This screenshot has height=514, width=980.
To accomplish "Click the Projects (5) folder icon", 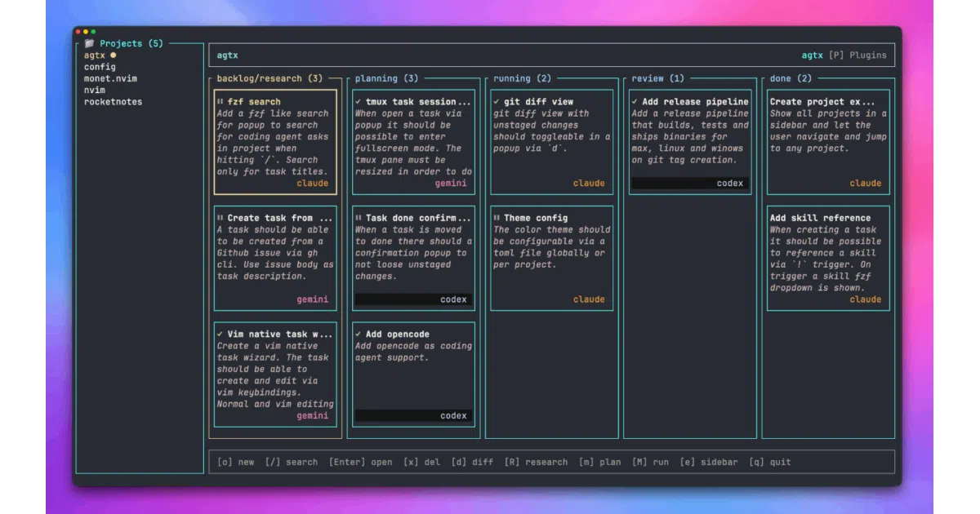I will tap(89, 43).
